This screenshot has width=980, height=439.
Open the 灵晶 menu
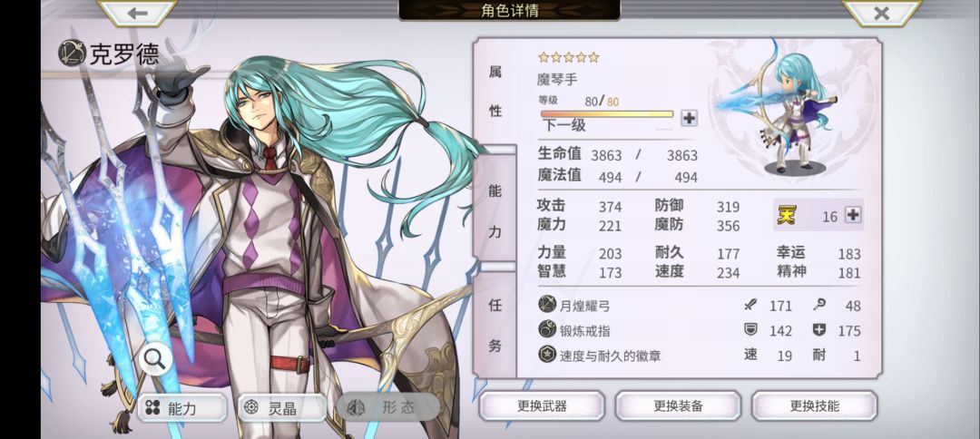[282, 408]
